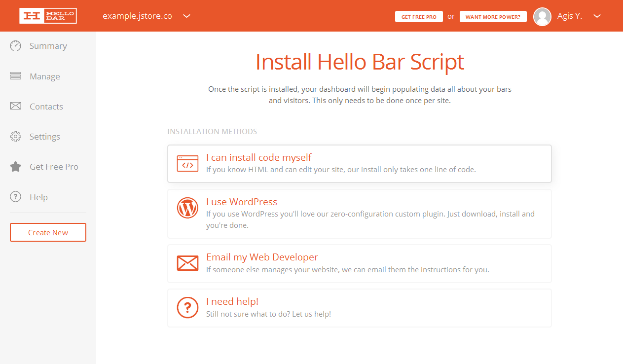Click the orange question mark circle icon
The image size is (623, 364).
[x=187, y=308]
